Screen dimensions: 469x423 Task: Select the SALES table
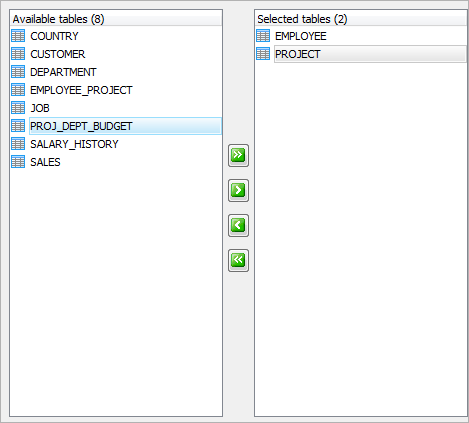coord(45,162)
